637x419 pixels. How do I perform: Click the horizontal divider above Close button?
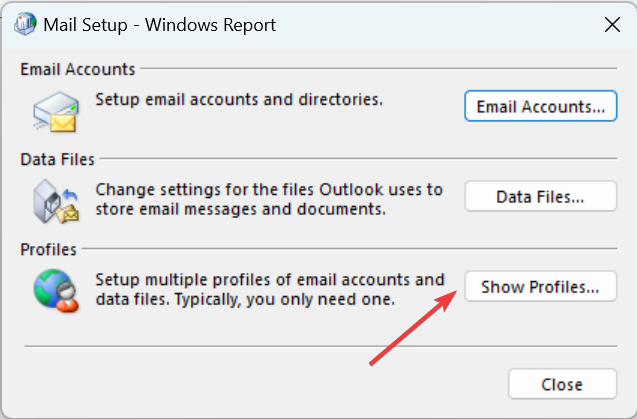point(321,346)
